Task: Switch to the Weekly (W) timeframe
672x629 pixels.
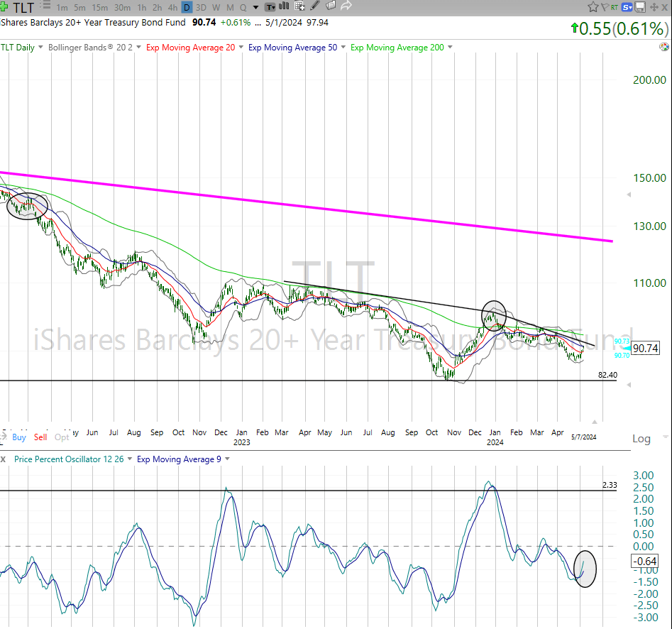Action: click(x=215, y=6)
